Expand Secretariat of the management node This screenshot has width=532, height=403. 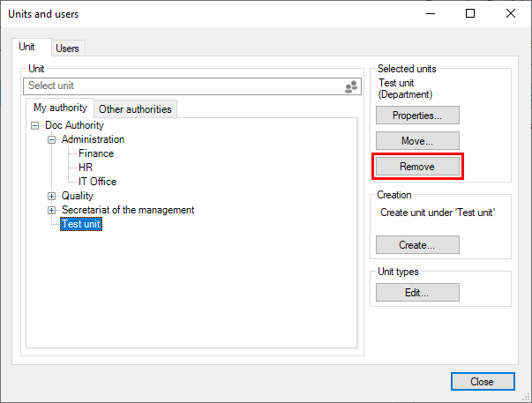52,210
